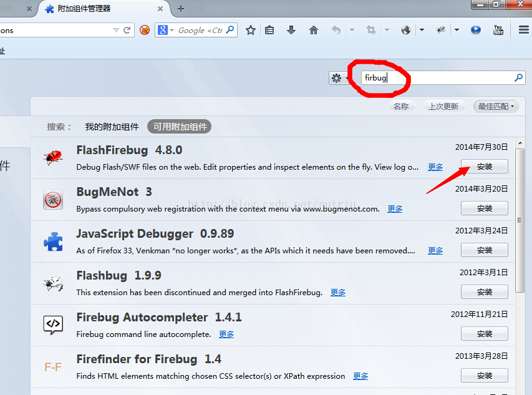Open the bookmarks list icon

269,30
